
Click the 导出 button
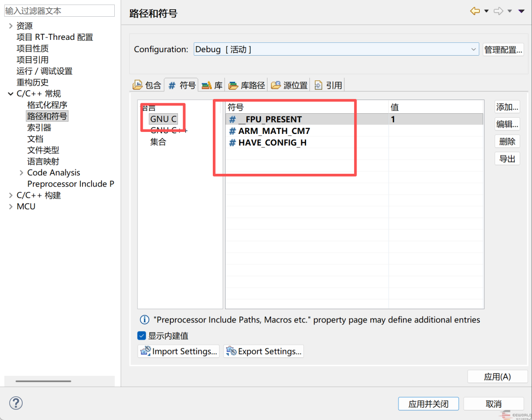(507, 159)
